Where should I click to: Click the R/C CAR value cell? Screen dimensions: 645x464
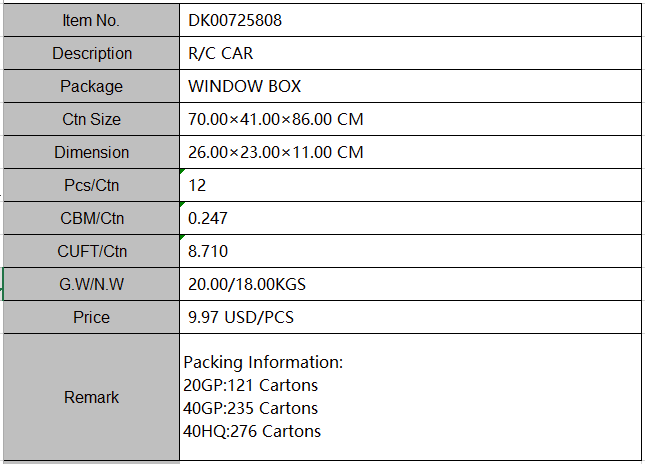click(x=409, y=53)
